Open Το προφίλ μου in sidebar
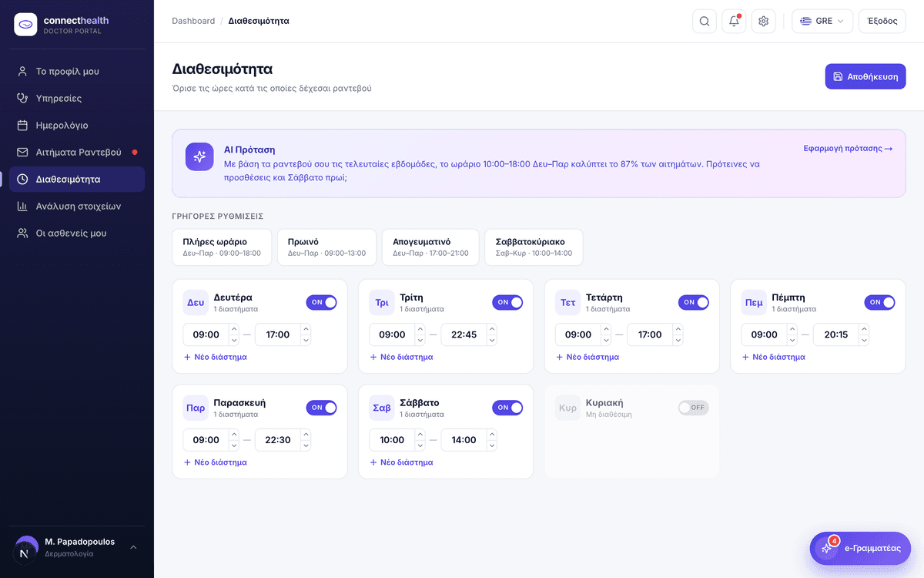 pyautogui.click(x=77, y=71)
